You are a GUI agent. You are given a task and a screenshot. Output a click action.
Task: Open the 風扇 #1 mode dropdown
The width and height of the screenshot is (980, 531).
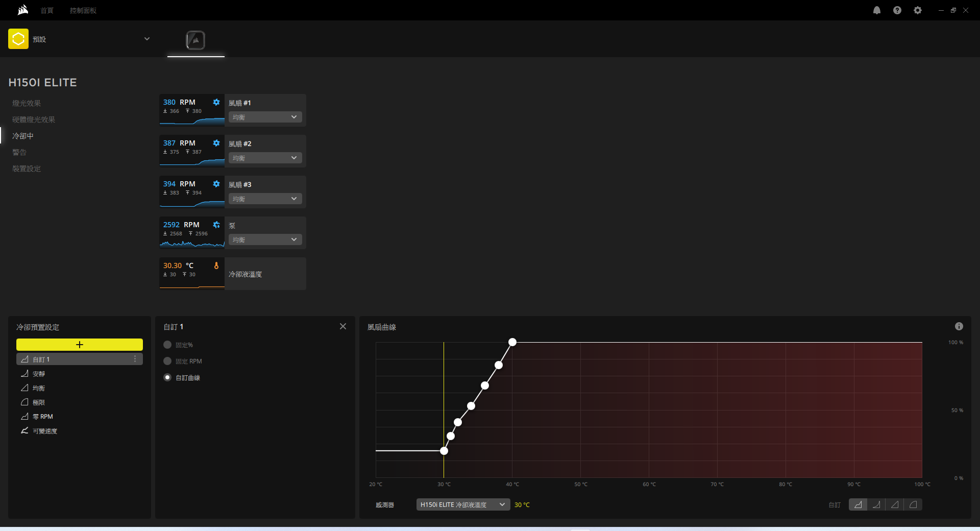(265, 117)
